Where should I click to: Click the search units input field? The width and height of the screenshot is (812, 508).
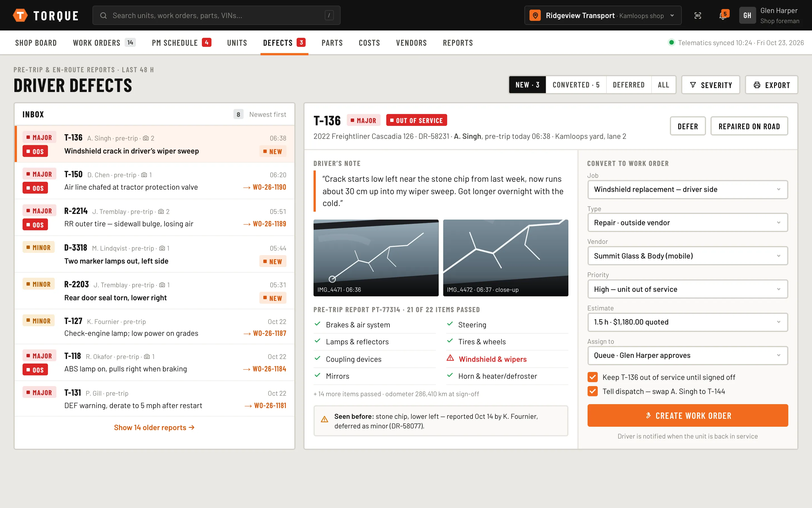coord(217,16)
